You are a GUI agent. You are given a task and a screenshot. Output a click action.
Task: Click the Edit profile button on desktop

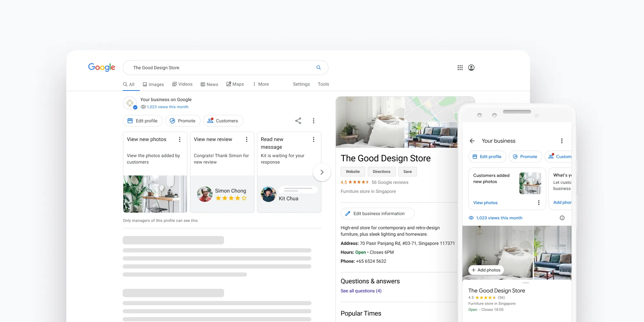pyautogui.click(x=143, y=121)
